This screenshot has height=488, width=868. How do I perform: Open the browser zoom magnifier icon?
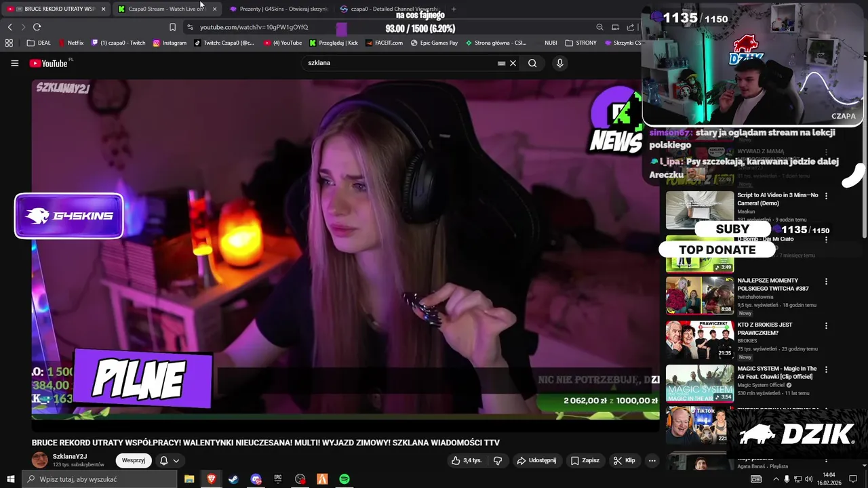[599, 27]
